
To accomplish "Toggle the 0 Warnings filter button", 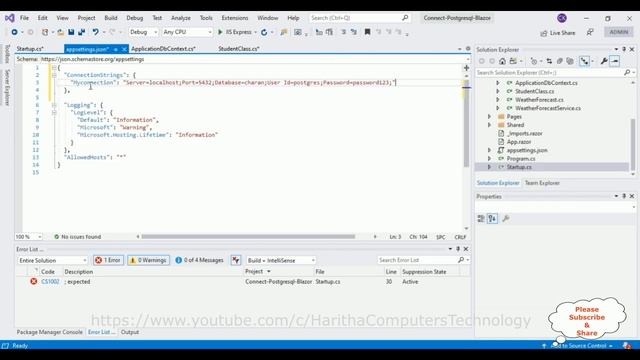I will pyautogui.click(x=149, y=260).
